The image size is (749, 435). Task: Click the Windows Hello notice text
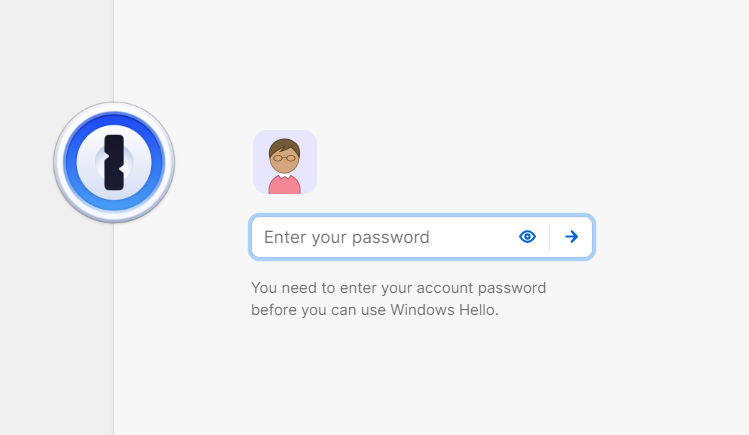tap(398, 299)
